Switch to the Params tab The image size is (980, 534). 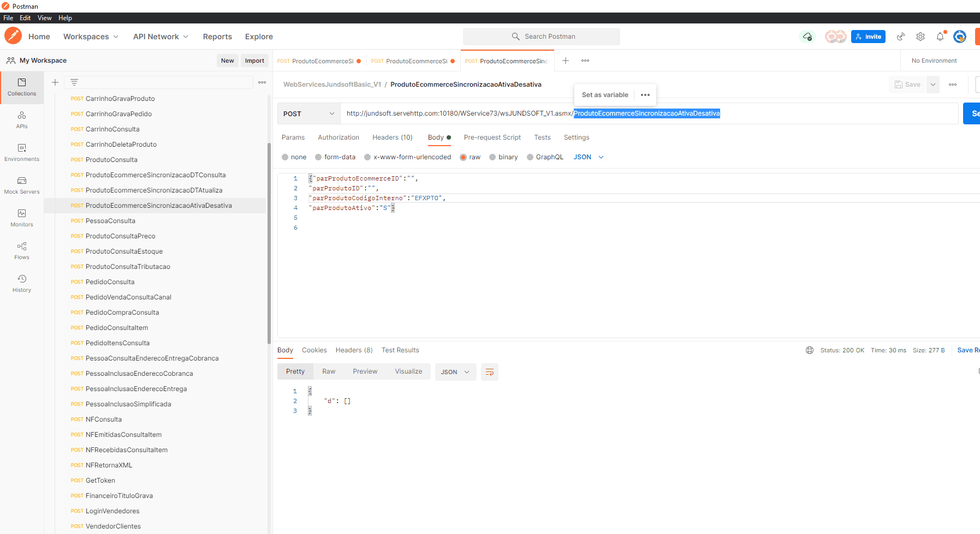(x=293, y=137)
